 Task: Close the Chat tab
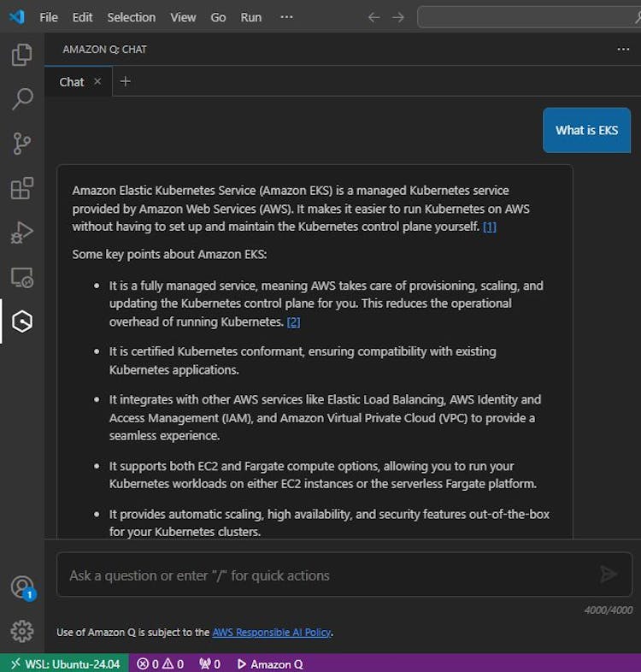tap(97, 81)
